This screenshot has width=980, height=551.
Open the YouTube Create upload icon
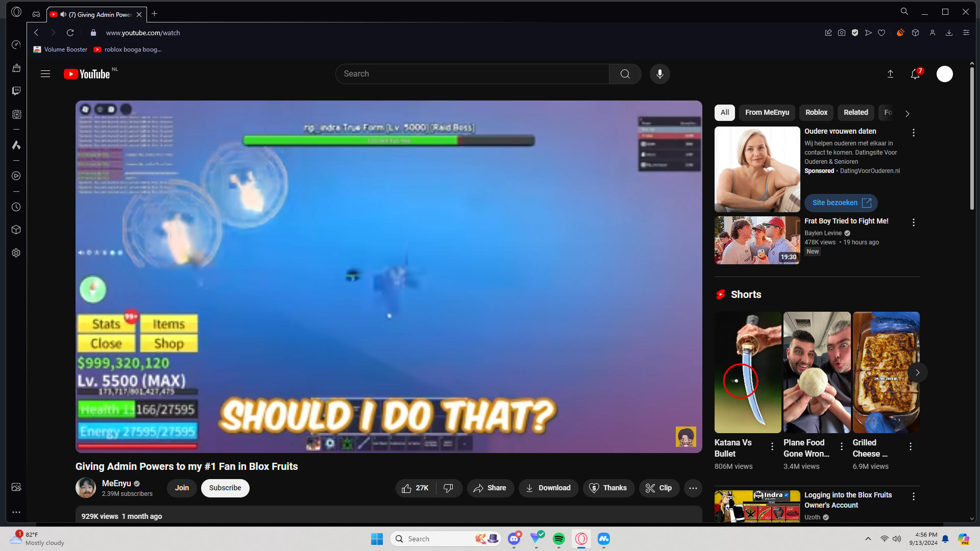[x=890, y=74]
